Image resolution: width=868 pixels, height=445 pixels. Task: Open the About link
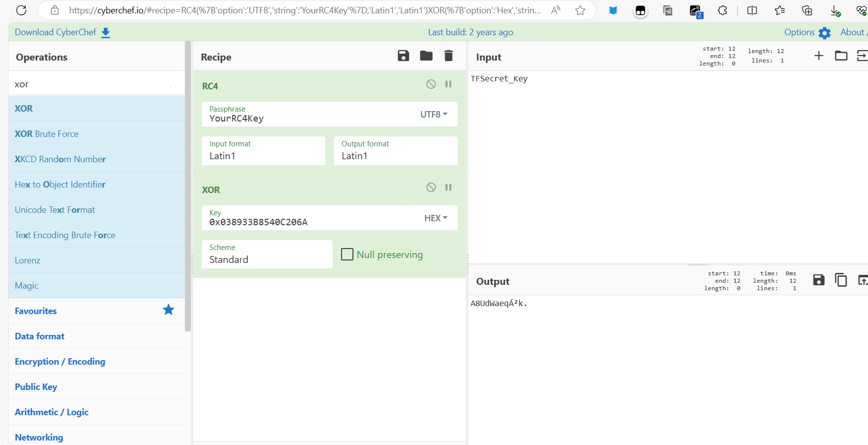point(853,32)
